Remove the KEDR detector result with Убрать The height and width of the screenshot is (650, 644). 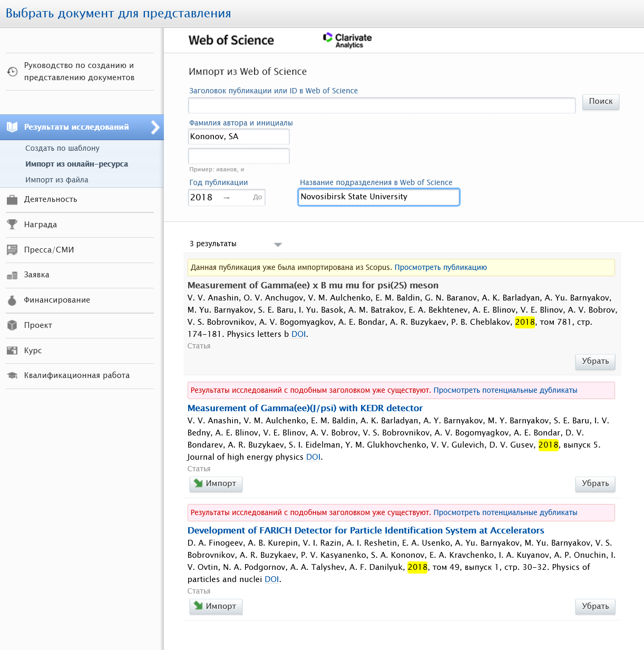pyautogui.click(x=595, y=483)
